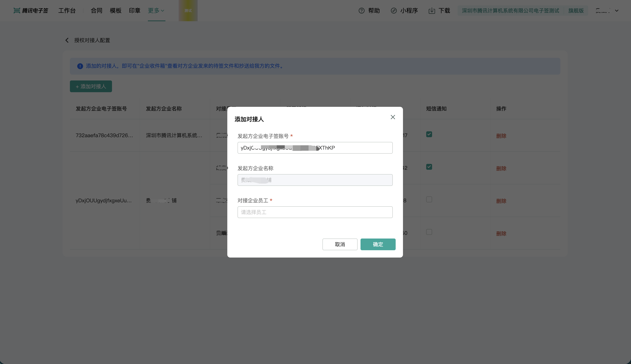
Task: Click 确定 in the dialog
Action: (378, 244)
